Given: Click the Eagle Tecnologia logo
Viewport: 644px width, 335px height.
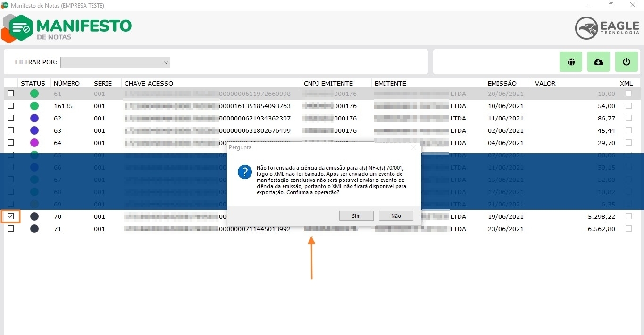Looking at the screenshot, I should [607, 28].
